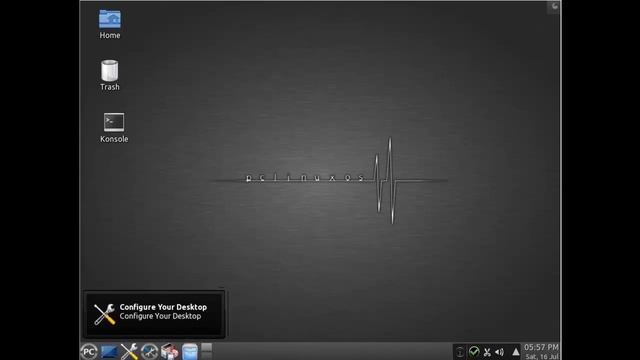Open Klipper scissors clipboard icon
The width and height of the screenshot is (640, 360).
pyautogui.click(x=487, y=352)
